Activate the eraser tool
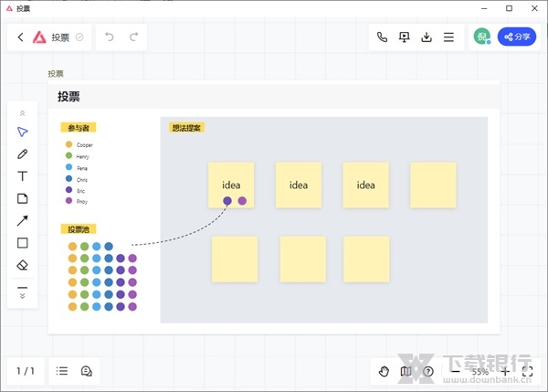This screenshot has height=392, width=548. [x=23, y=265]
